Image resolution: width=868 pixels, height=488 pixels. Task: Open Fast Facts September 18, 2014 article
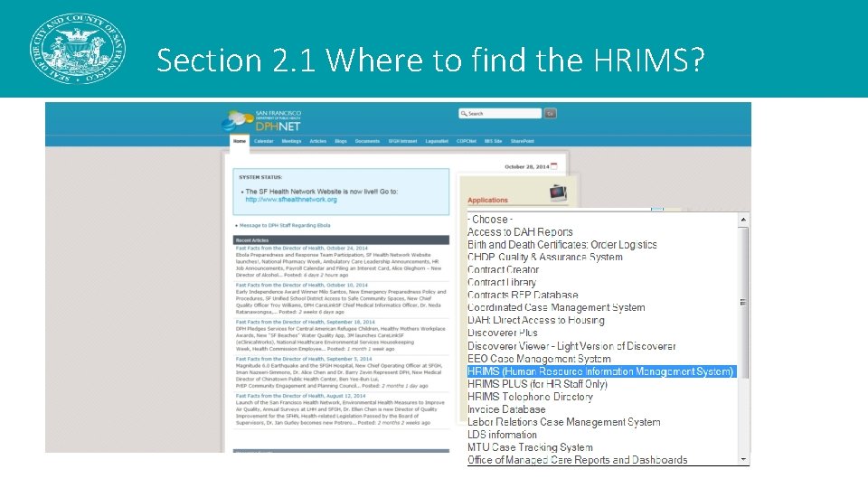click(x=305, y=322)
